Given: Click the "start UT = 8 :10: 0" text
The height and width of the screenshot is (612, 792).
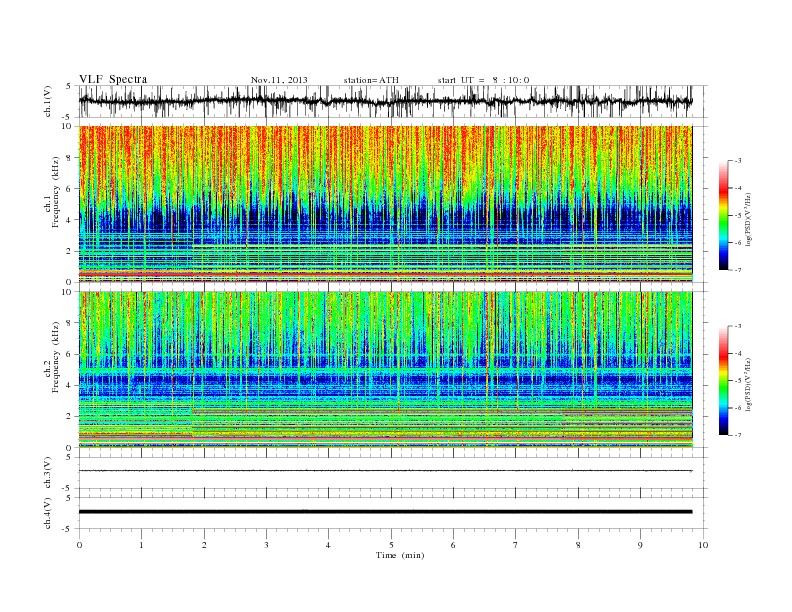Looking at the screenshot, I should click(x=483, y=80).
